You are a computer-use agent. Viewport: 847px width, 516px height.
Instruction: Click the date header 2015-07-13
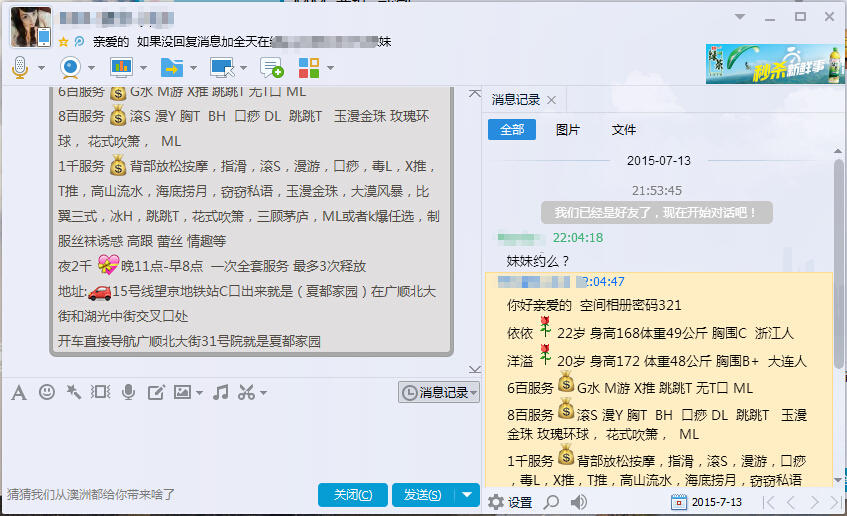658,160
